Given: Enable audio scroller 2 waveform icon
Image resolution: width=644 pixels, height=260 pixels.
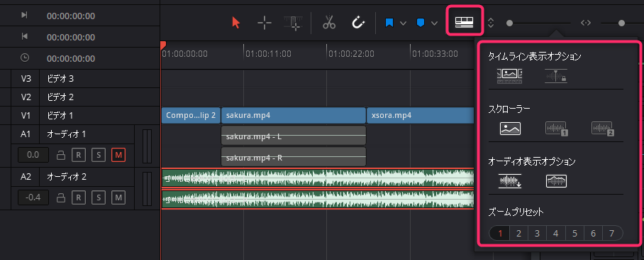Looking at the screenshot, I should pos(603,129).
